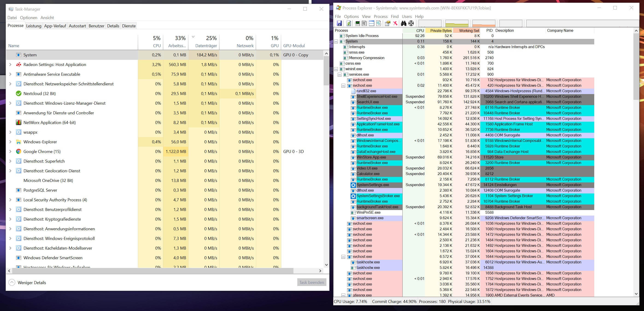This screenshot has height=311, width=644.
Task: Click the Radeon Settings red icon in Task-Manager
Action: click(x=18, y=65)
